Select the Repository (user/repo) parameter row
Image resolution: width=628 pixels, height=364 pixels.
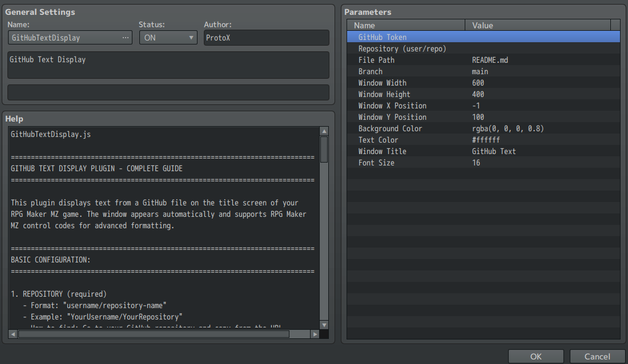484,48
